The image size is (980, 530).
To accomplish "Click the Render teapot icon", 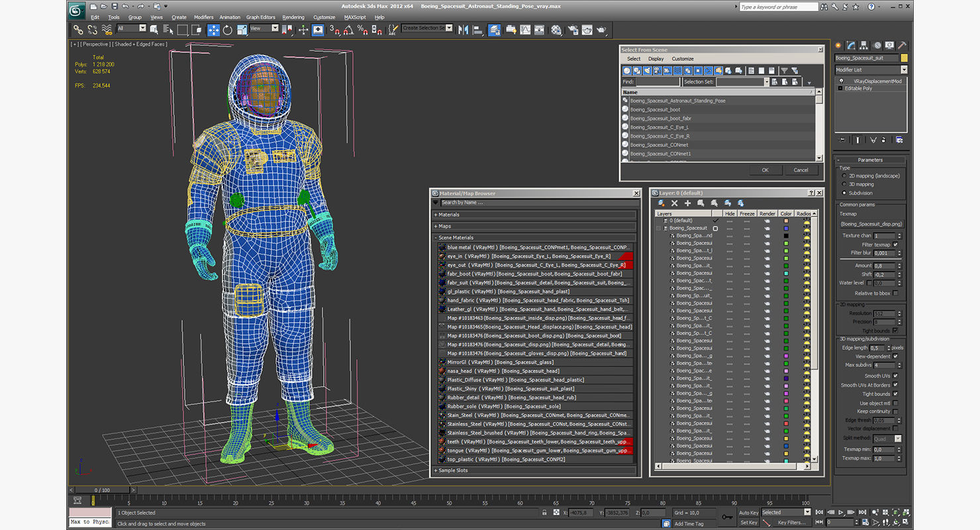I will coord(601,30).
